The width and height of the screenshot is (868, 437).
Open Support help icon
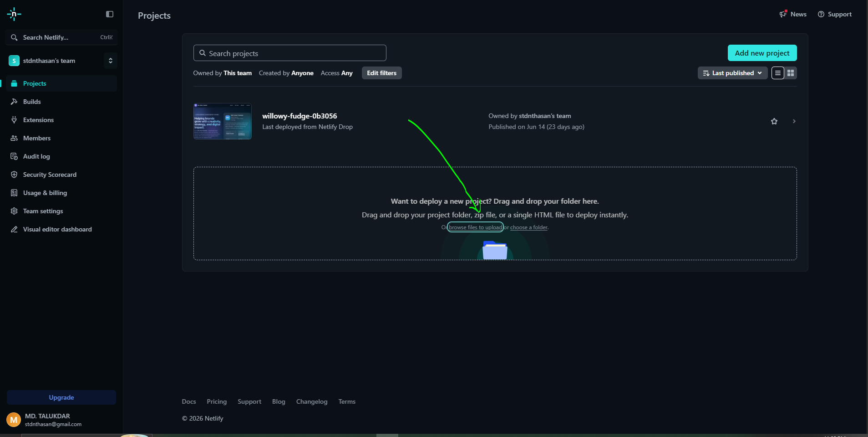click(821, 14)
